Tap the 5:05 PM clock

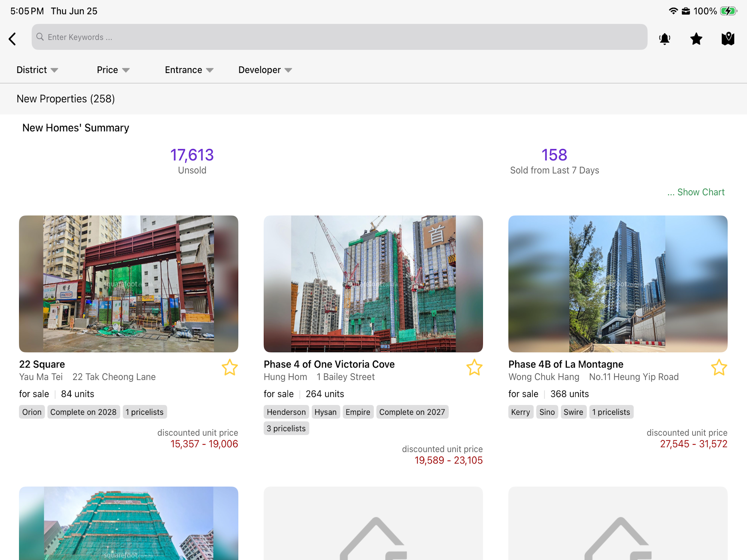pyautogui.click(x=27, y=11)
